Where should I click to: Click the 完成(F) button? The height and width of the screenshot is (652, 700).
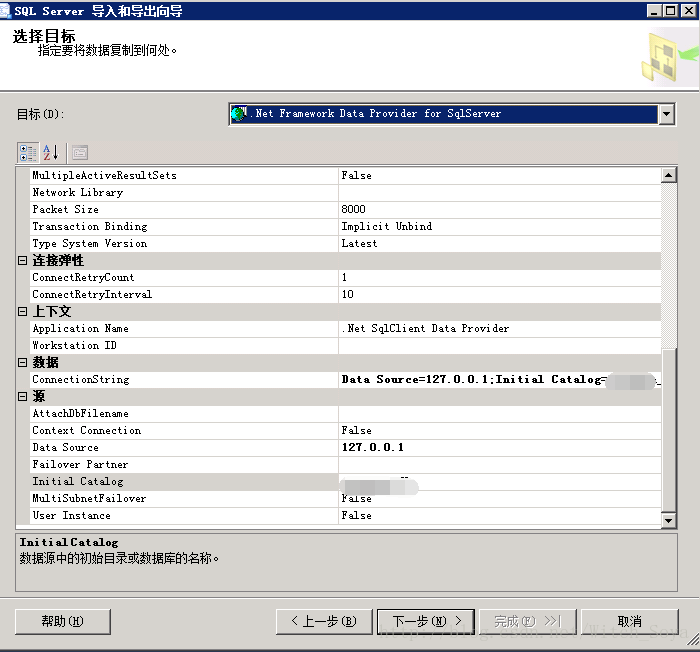[528, 621]
